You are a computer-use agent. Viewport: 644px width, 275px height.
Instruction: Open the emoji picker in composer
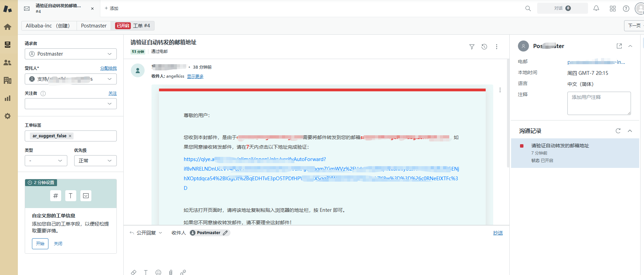(x=158, y=272)
